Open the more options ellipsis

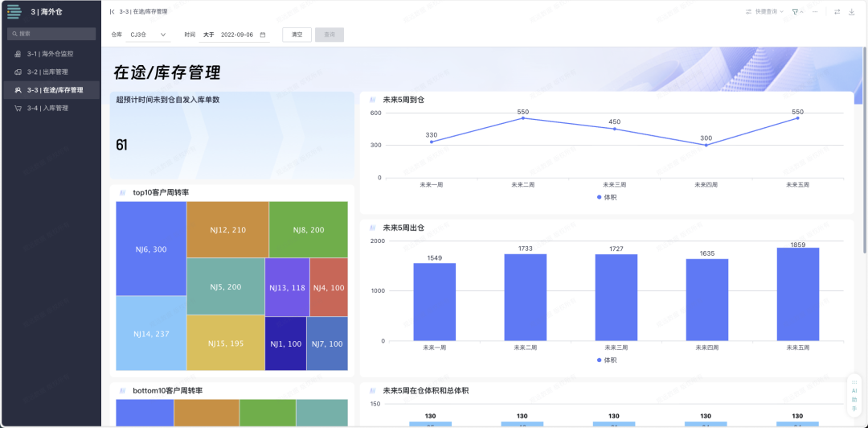[x=815, y=11]
